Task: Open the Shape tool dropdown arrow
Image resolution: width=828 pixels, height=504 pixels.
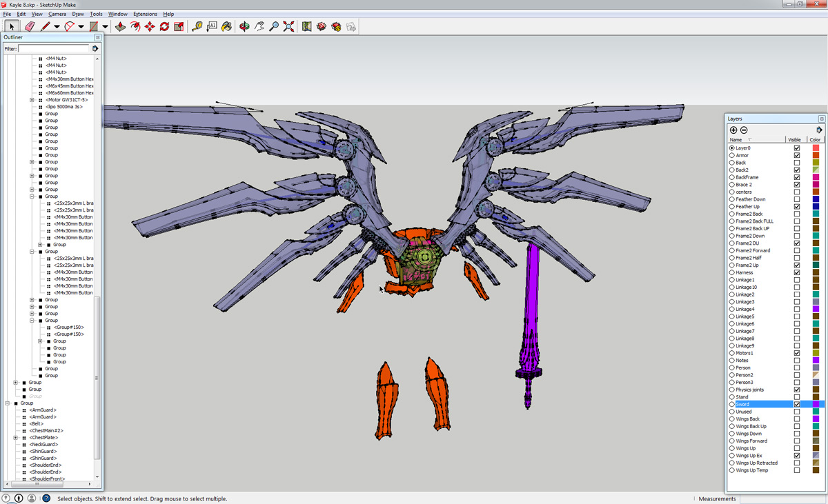Action: point(105,27)
